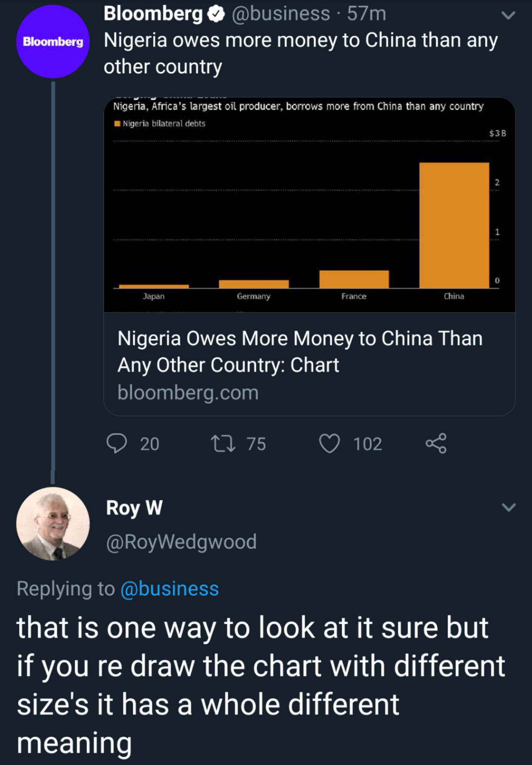
Task: Expand Bloomberg tweet options chevron
Action: tap(508, 16)
